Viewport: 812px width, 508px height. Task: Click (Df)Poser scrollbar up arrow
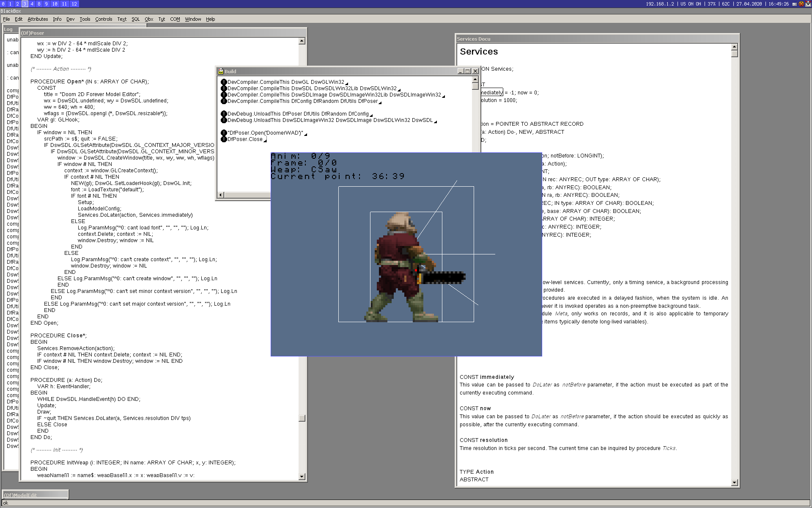(x=302, y=41)
